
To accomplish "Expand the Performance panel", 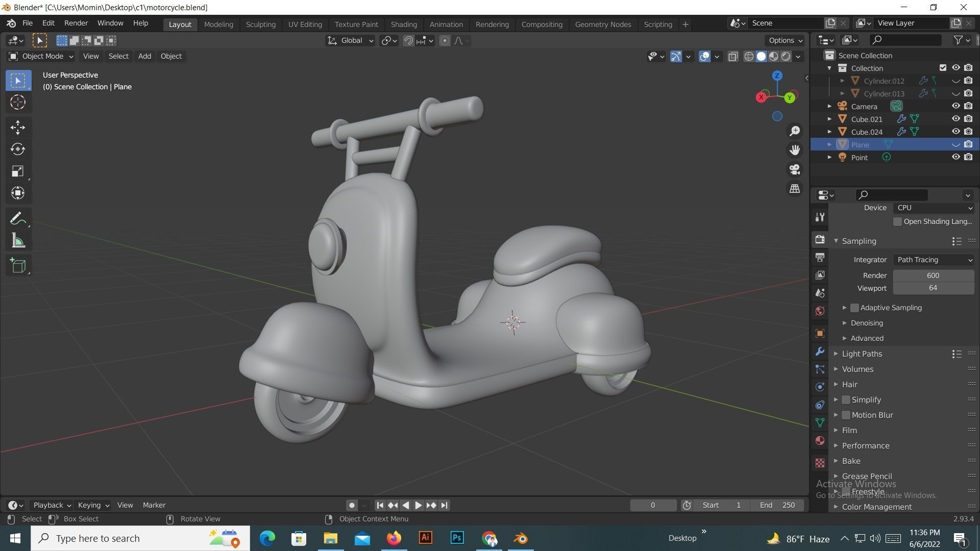I will pyautogui.click(x=836, y=446).
